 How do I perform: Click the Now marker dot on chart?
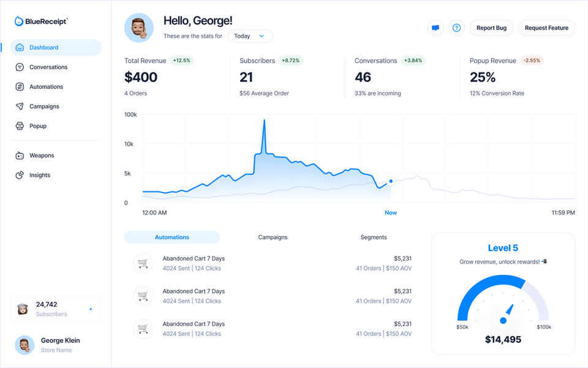point(391,181)
